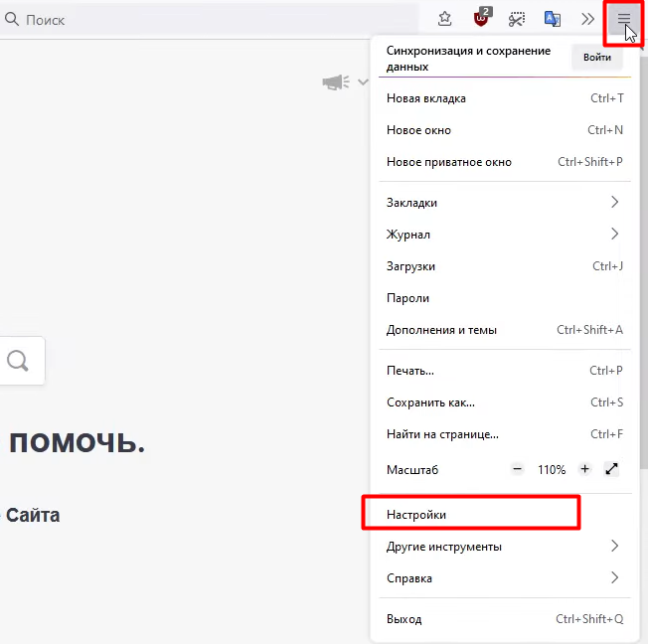This screenshot has height=644, width=648.
Task: Expand more tools double-chevron overflow
Action: (x=587, y=19)
